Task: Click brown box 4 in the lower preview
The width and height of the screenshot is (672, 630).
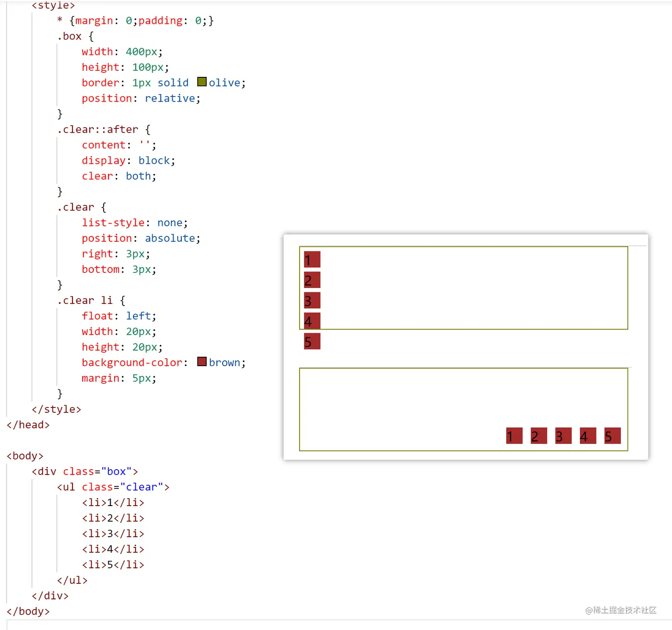Action: pyautogui.click(x=588, y=436)
